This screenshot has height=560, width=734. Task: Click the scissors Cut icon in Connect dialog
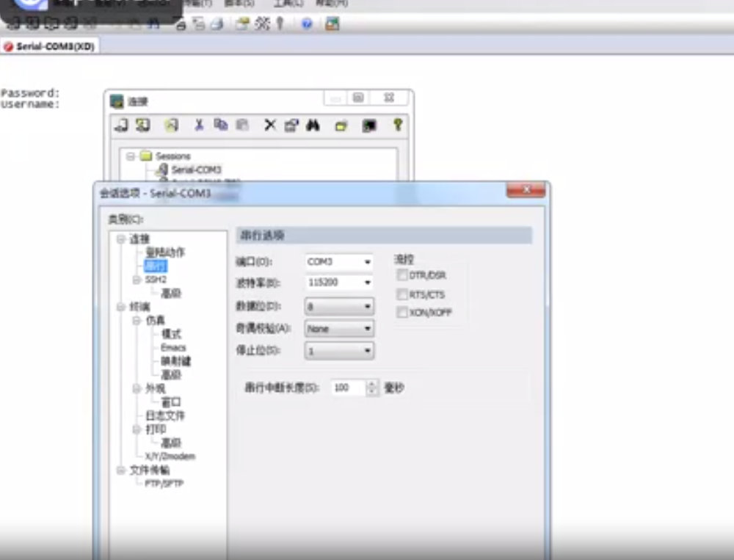[199, 125]
